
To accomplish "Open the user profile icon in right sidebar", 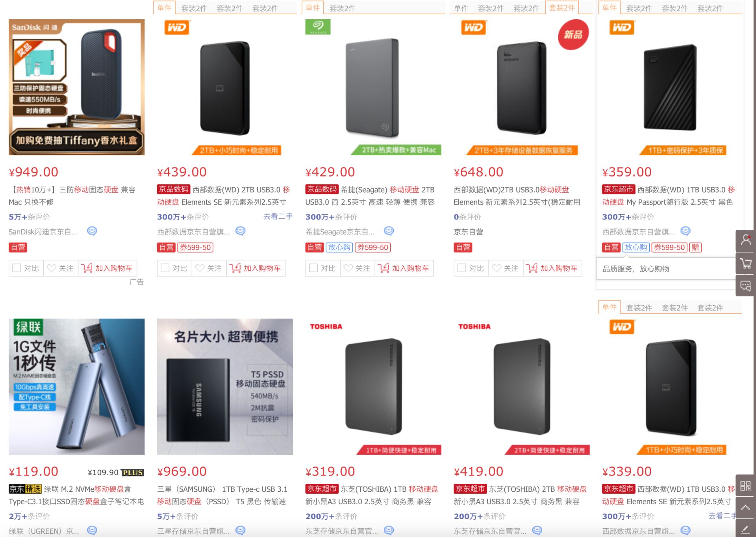I will click(x=745, y=240).
